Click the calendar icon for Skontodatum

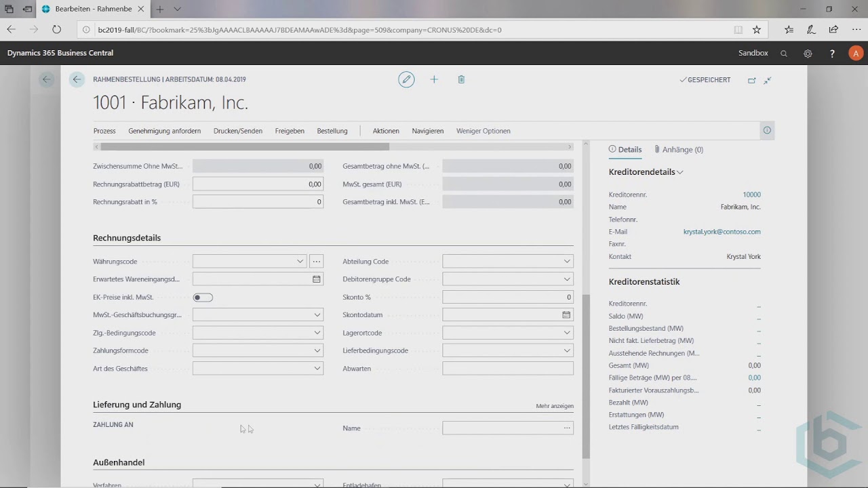(x=566, y=315)
